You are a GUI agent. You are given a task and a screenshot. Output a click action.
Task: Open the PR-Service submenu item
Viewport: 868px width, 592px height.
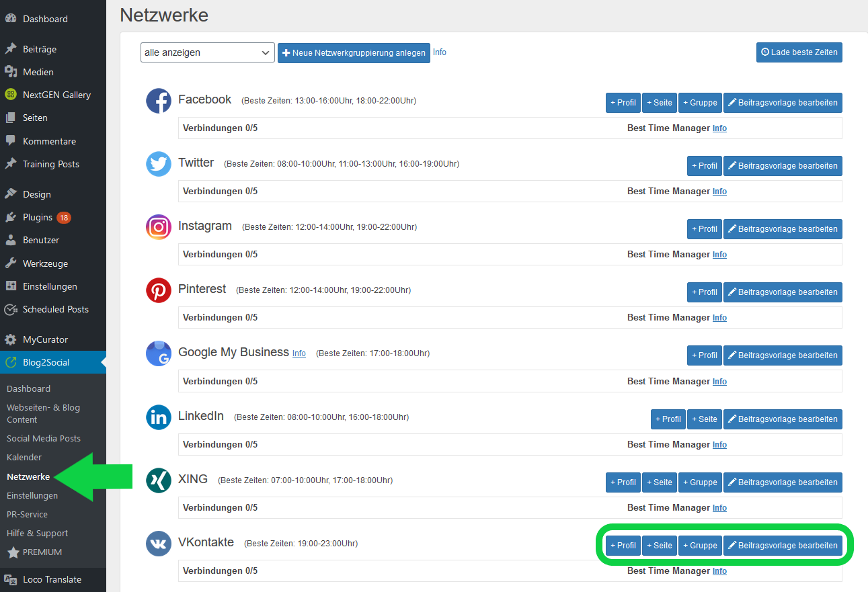[27, 514]
